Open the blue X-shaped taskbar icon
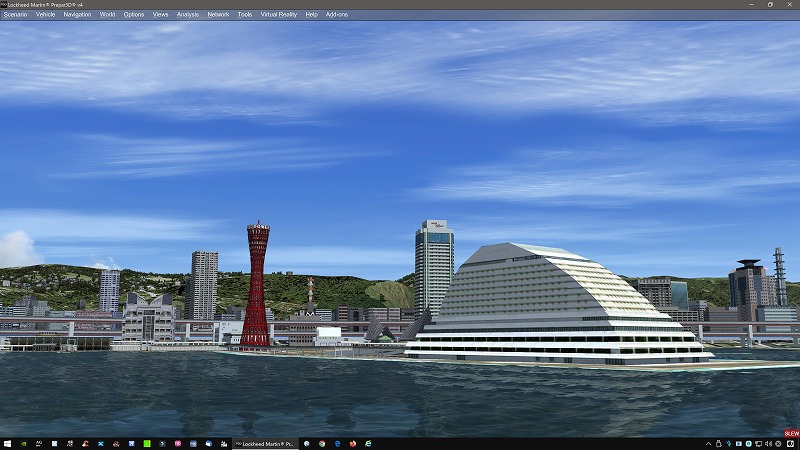The height and width of the screenshot is (450, 800). coord(101,444)
